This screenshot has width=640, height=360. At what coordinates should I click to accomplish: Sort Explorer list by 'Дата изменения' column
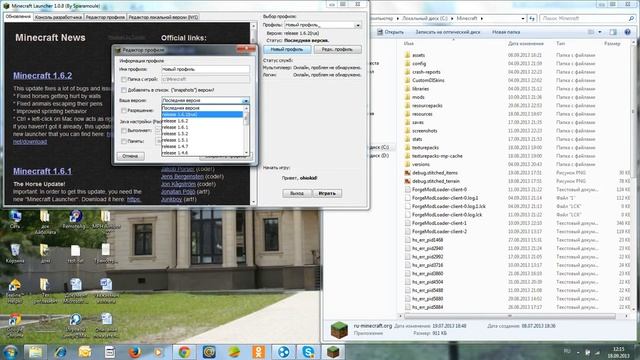526,43
